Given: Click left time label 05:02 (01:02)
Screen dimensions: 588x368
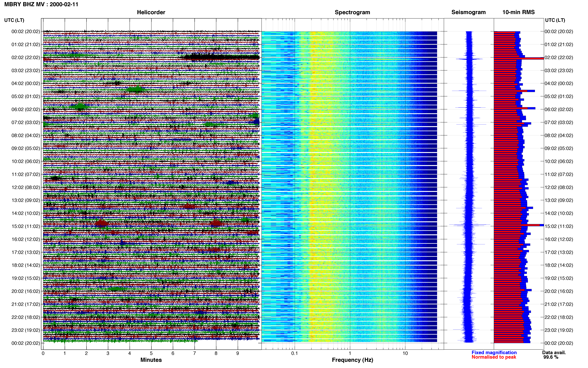Looking at the screenshot, I should tap(26, 96).
